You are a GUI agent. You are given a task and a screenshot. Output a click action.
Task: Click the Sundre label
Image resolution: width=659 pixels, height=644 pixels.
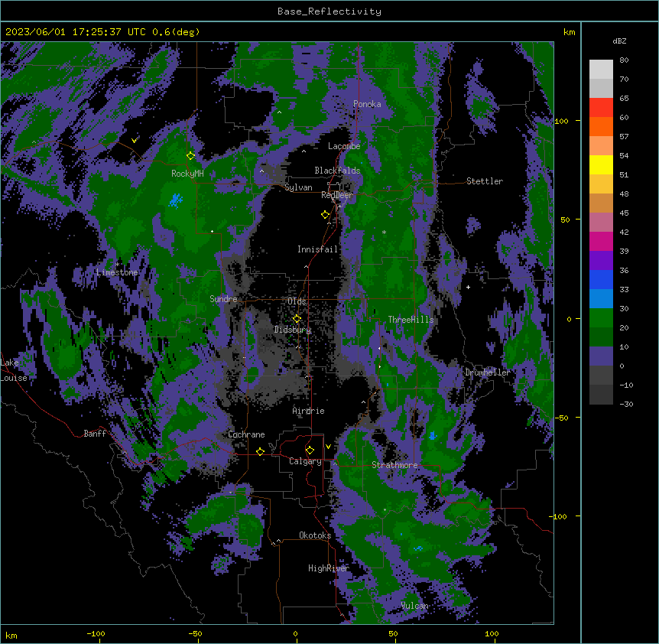223,299
